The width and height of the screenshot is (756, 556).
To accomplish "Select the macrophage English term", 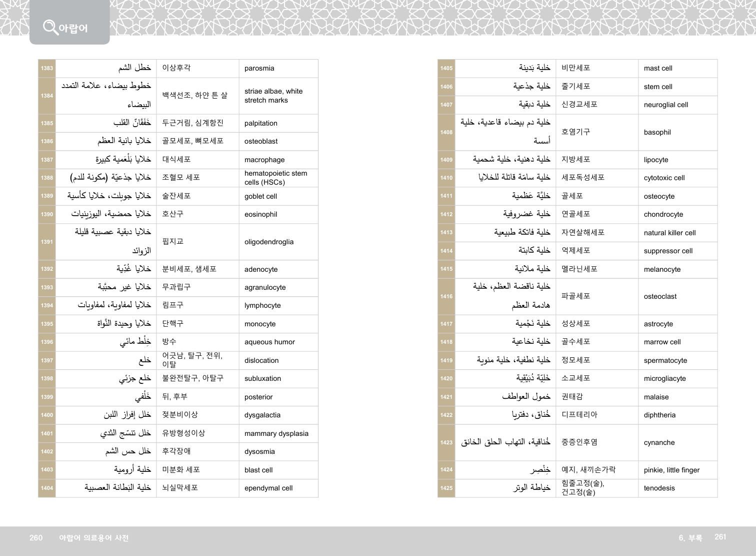I will coord(264,160).
